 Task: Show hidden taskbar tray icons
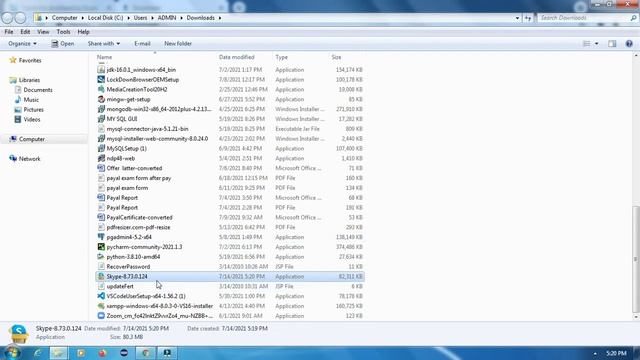coord(595,353)
